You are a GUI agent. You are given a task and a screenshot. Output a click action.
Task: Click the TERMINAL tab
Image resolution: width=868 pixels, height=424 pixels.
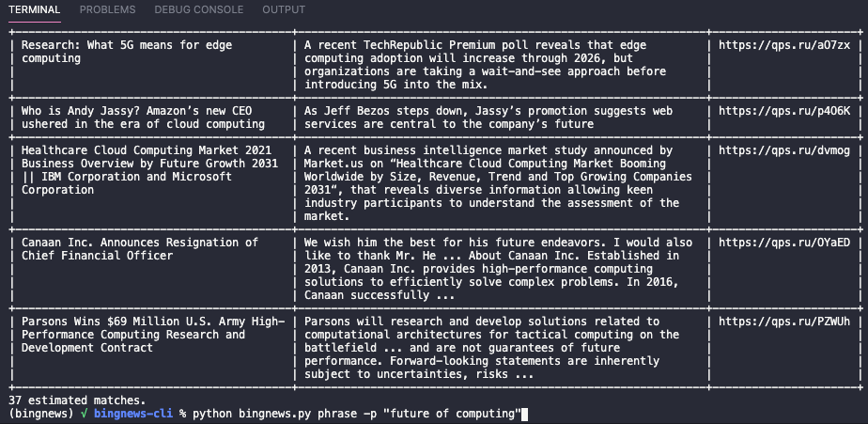coord(35,9)
